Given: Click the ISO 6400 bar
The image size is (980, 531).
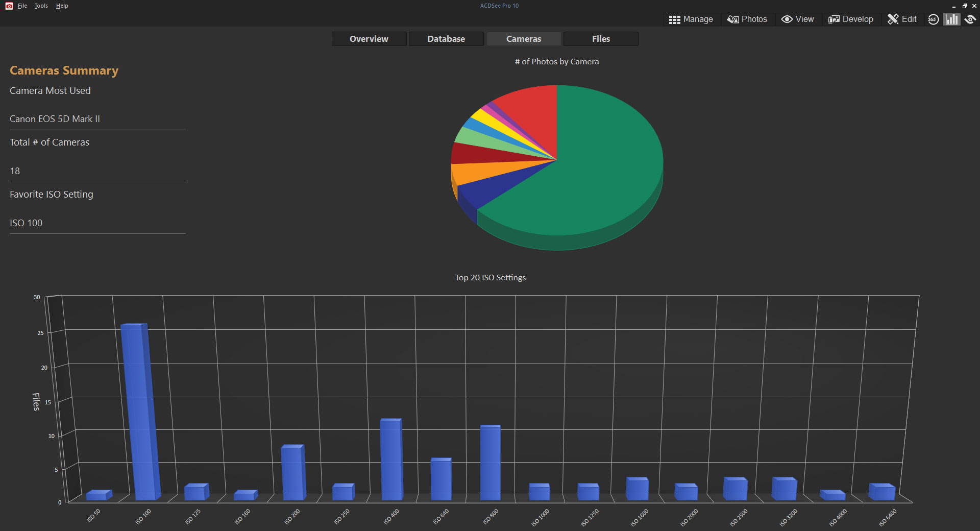Looking at the screenshot, I should [x=883, y=492].
